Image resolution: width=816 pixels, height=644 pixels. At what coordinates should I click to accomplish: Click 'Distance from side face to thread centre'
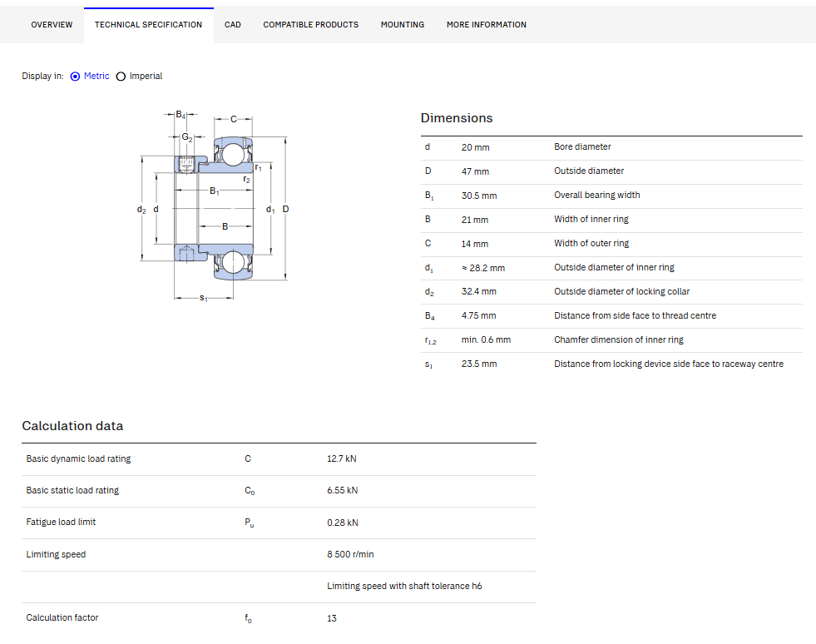pos(635,315)
